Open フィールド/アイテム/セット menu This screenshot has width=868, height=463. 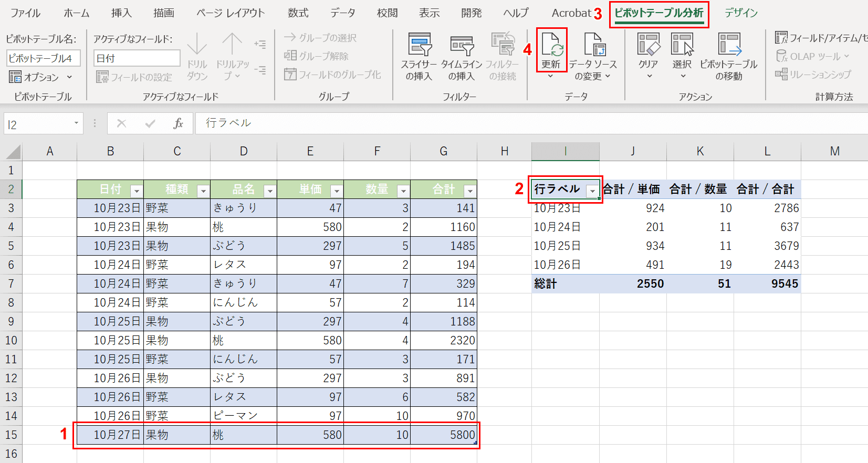click(x=821, y=38)
